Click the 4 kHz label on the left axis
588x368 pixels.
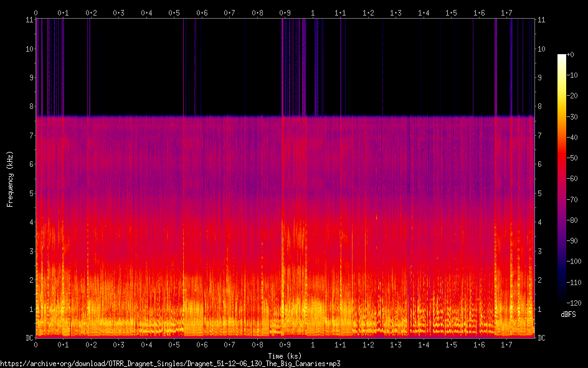coord(30,222)
